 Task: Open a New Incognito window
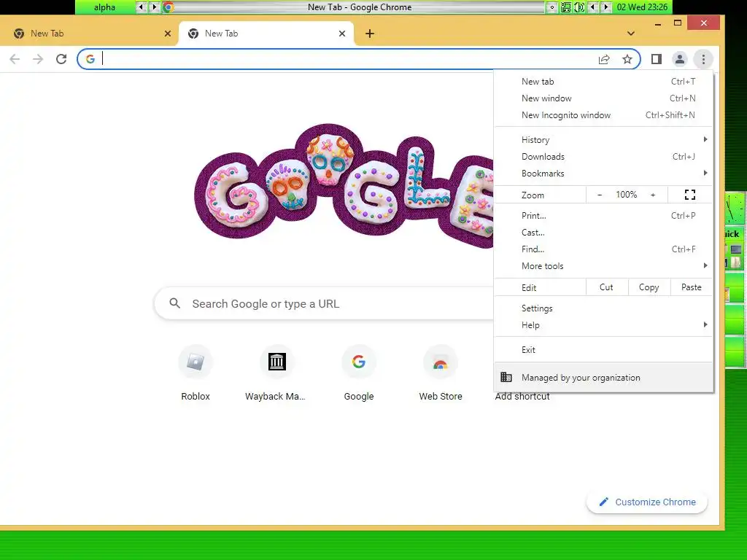pyautogui.click(x=603, y=114)
